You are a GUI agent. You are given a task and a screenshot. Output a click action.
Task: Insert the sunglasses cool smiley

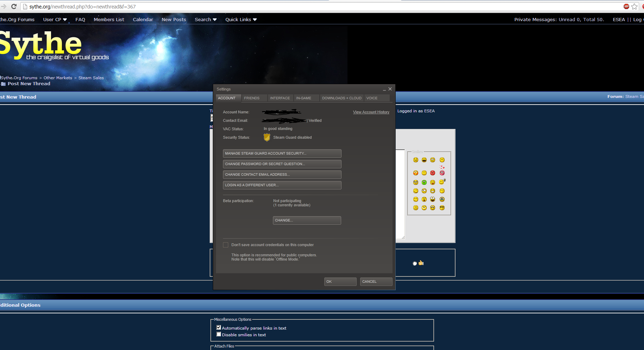click(x=442, y=208)
